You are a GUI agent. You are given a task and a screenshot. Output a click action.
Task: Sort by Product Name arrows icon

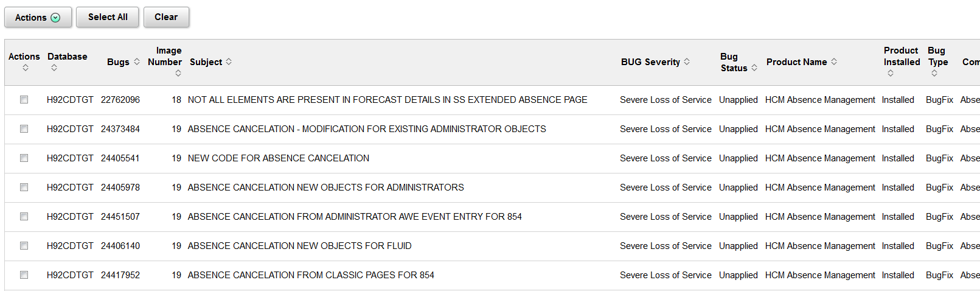click(x=834, y=61)
